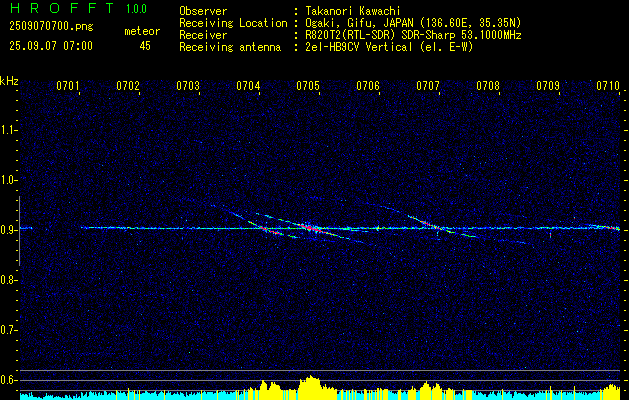The height and width of the screenshot is (400, 629).
Task: Click the 0702 time marker
Action: 128,86
